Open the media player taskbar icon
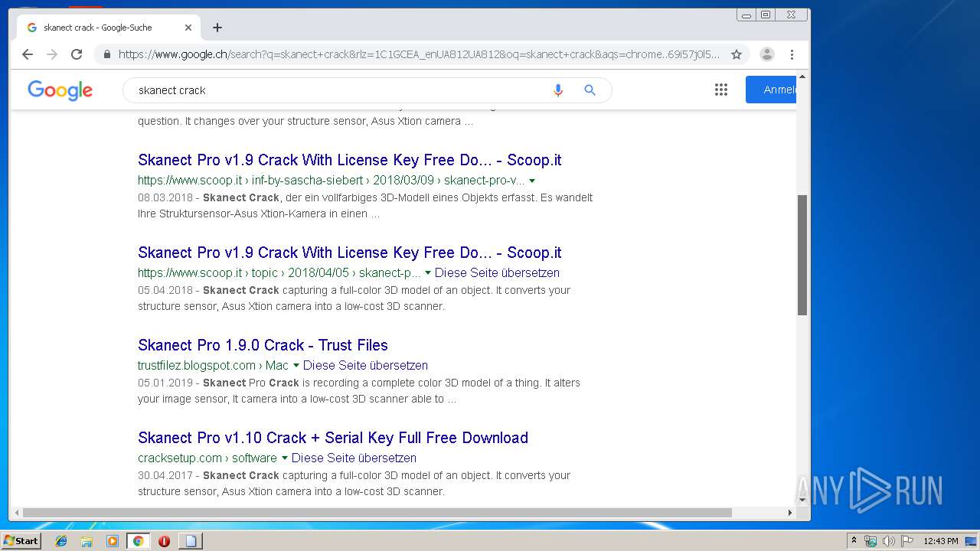This screenshot has width=980, height=551. tap(113, 541)
